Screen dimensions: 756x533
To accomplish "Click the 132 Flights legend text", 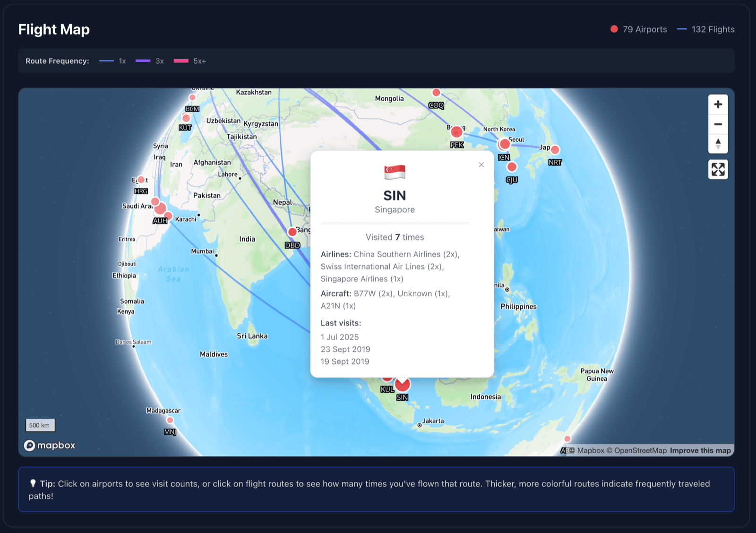I will [x=713, y=29].
